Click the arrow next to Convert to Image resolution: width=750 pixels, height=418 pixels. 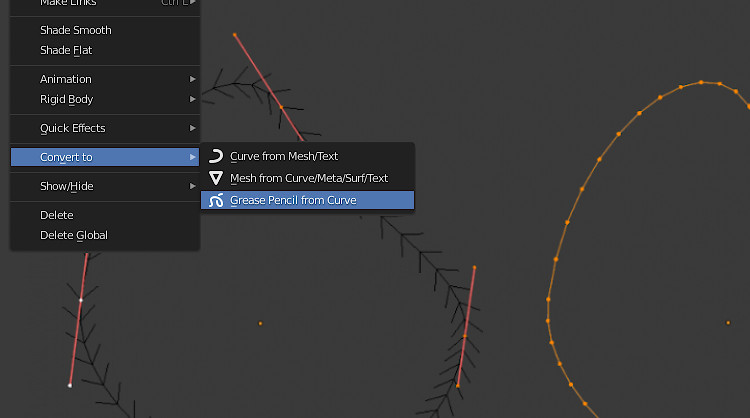(192, 157)
